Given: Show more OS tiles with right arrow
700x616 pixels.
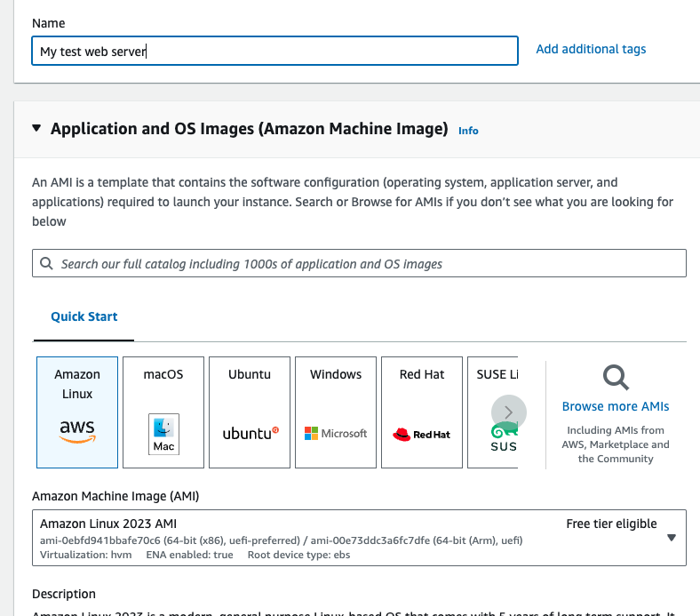Looking at the screenshot, I should [x=508, y=412].
